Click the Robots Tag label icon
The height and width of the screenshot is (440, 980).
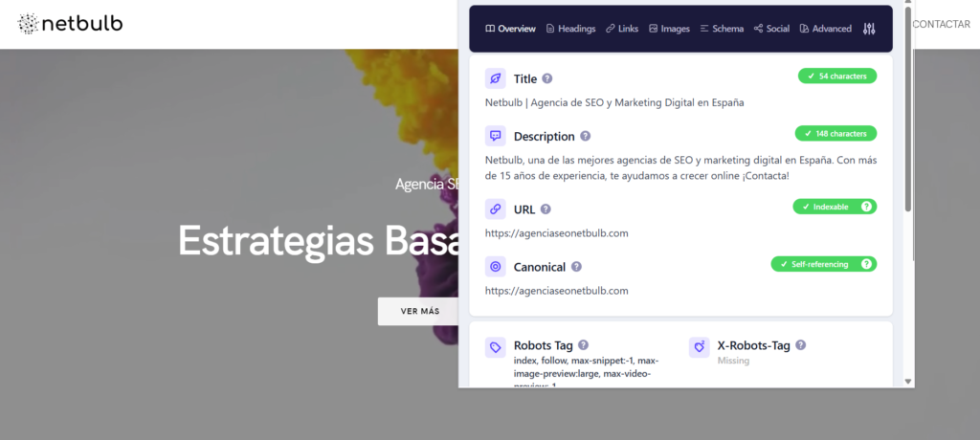pyautogui.click(x=496, y=347)
